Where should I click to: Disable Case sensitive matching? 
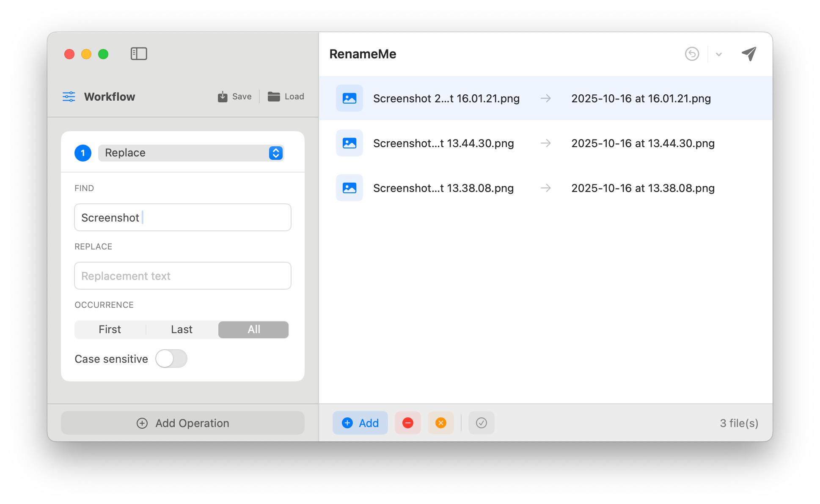171,359
